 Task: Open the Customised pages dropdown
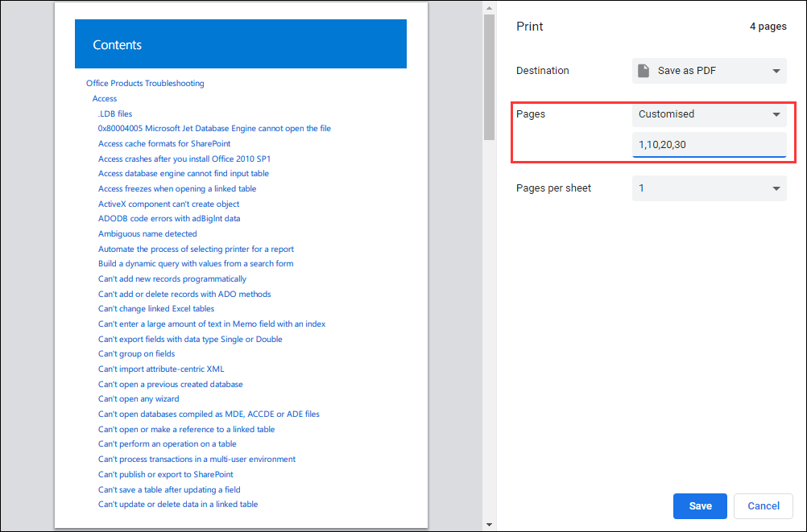(708, 114)
